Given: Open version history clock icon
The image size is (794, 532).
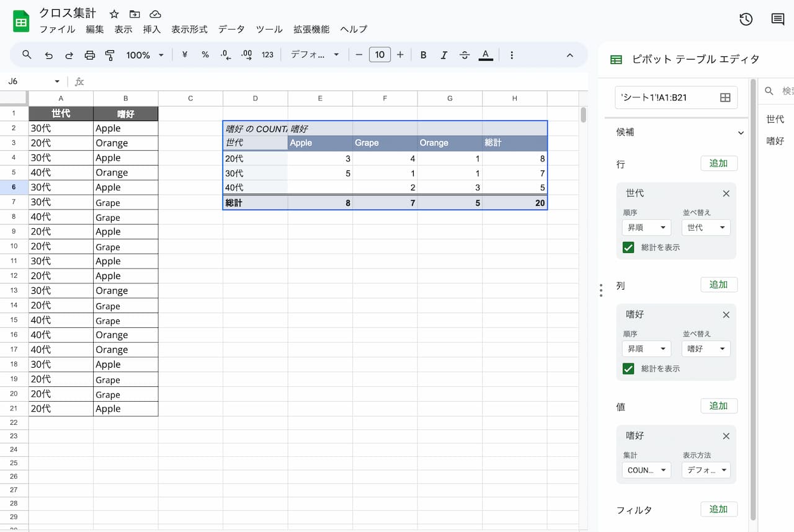Looking at the screenshot, I should pos(746,19).
